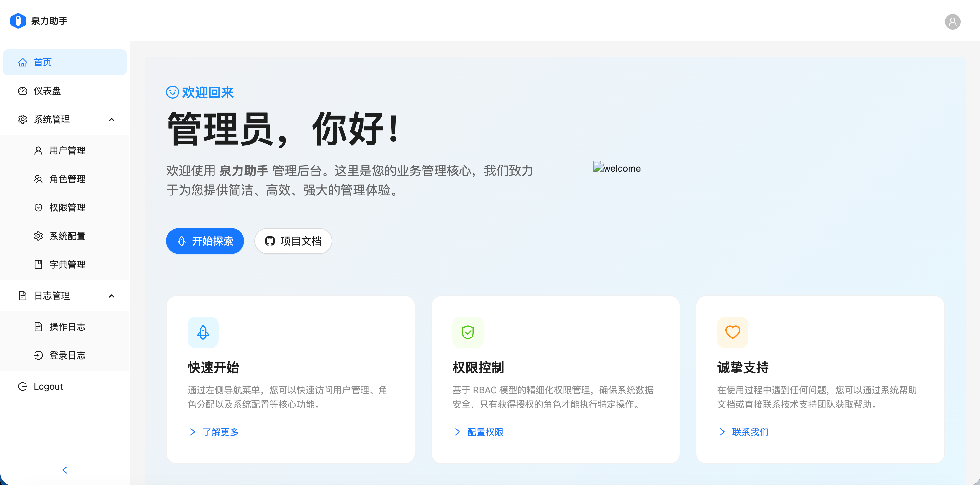The width and height of the screenshot is (980, 485).
Task: Click the user avatar icon in header
Action: 952,22
